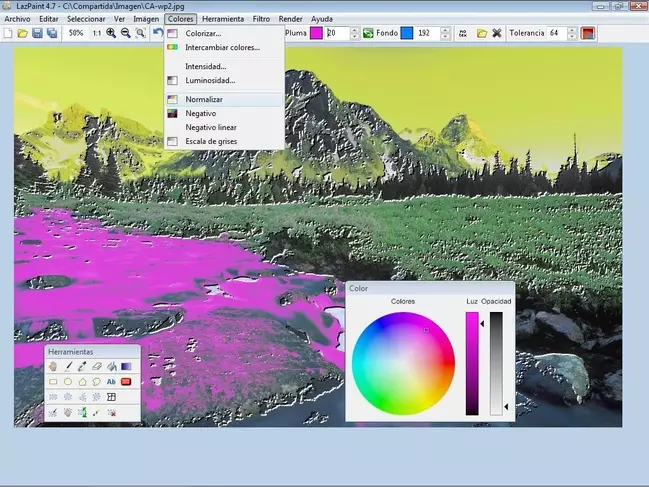Image resolution: width=649 pixels, height=487 pixels.
Task: Click the blue Fondo color swatch
Action: click(407, 33)
